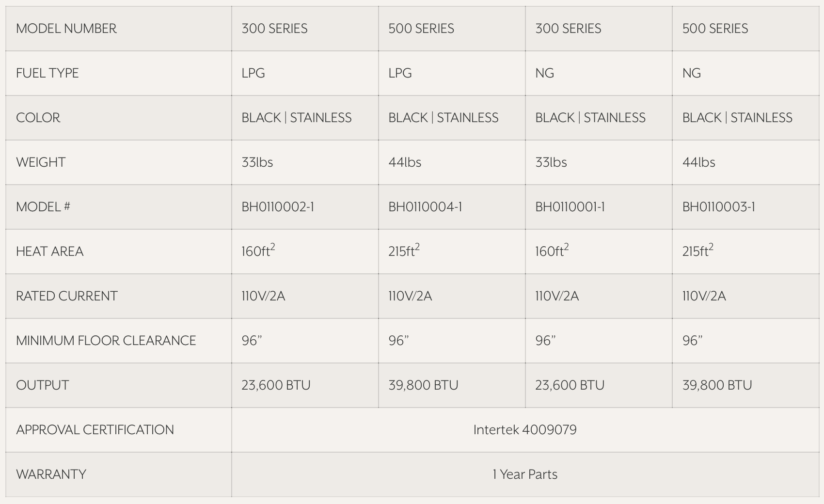Select the OUTPUT row label
This screenshot has height=504, width=824.
point(43,385)
